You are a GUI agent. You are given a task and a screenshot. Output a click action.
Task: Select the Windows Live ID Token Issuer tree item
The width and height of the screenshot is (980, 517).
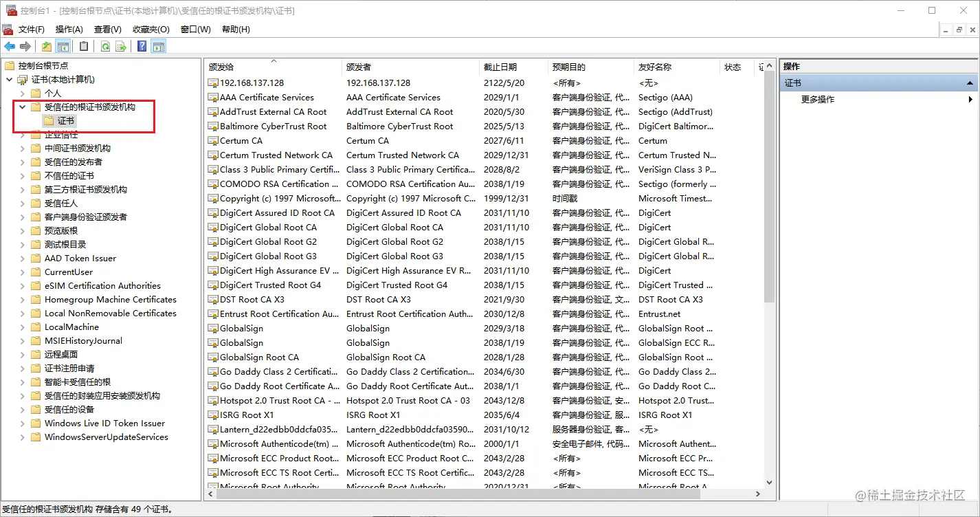click(x=104, y=423)
